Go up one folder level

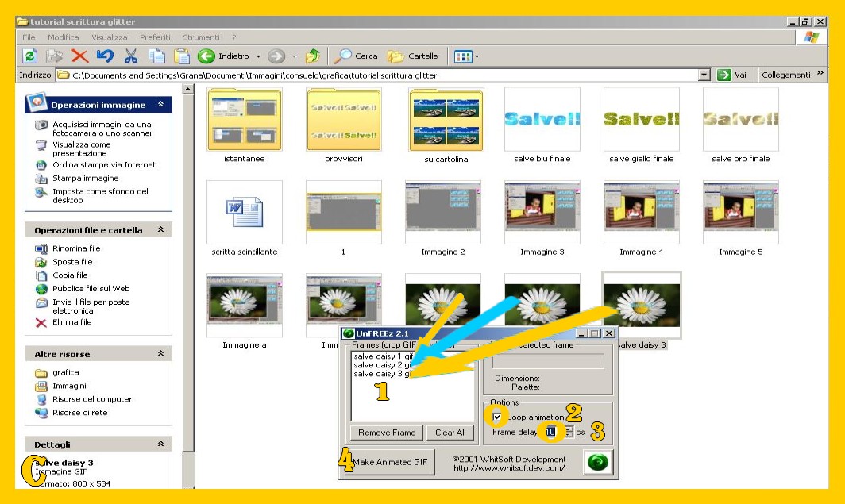tap(313, 56)
